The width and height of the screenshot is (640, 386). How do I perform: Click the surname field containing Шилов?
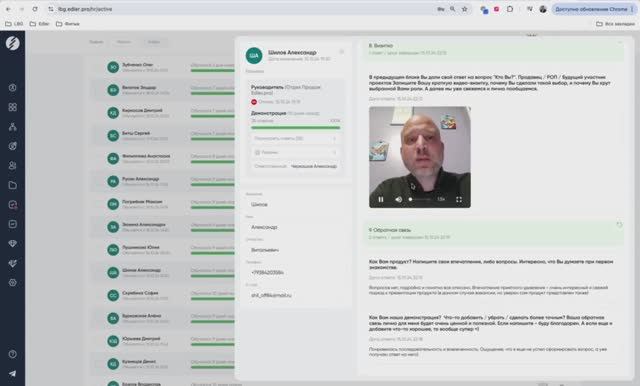pyautogui.click(x=295, y=204)
